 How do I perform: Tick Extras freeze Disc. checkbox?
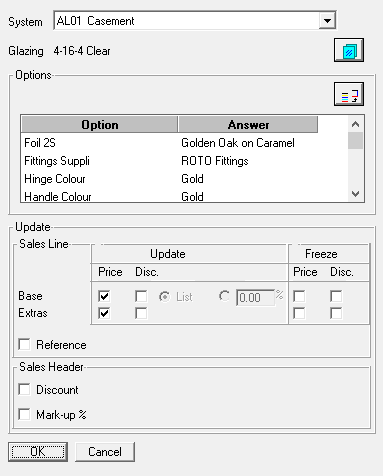tap(336, 313)
